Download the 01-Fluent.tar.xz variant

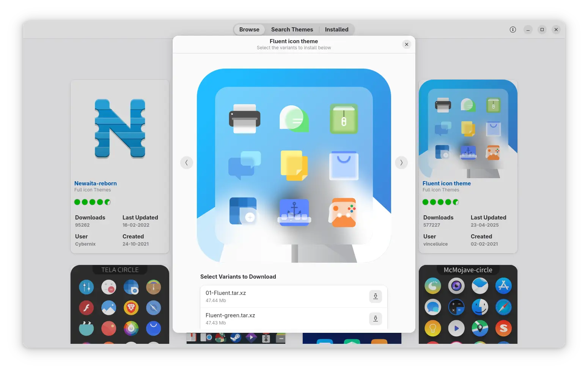pos(375,296)
